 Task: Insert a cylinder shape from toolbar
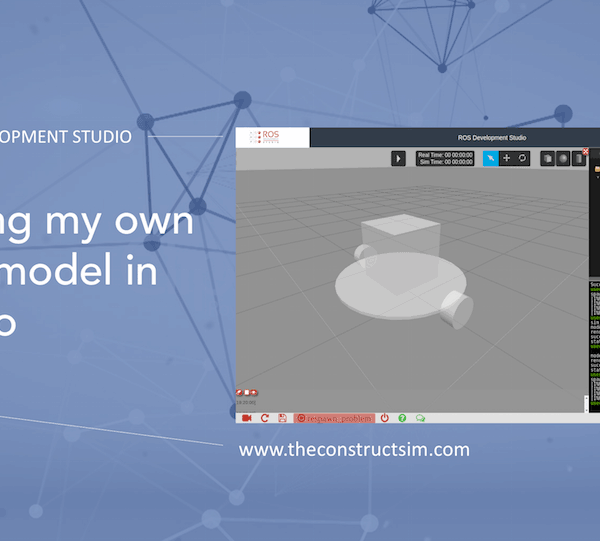tap(579, 159)
